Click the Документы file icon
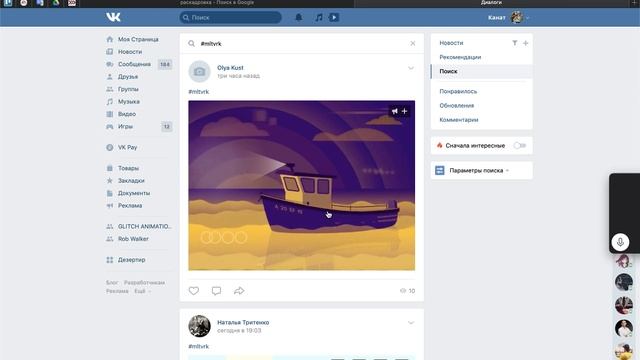Image resolution: width=640 pixels, height=360 pixels. (110, 193)
